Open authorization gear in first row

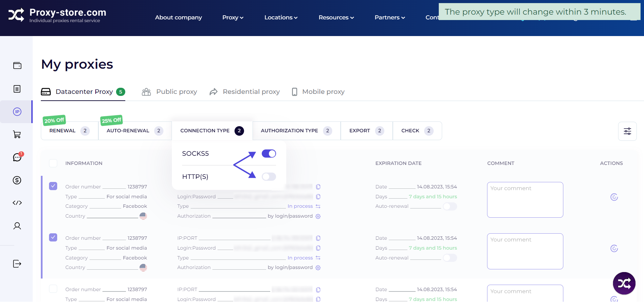[318, 216]
